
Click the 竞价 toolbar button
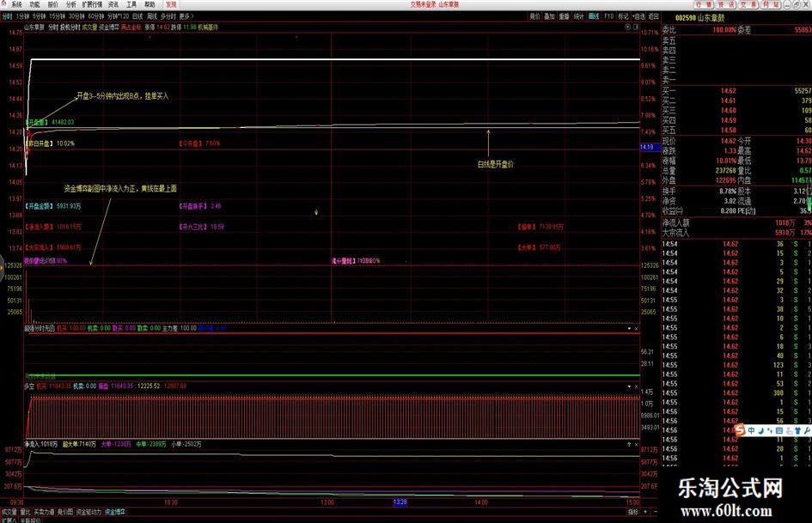click(535, 16)
